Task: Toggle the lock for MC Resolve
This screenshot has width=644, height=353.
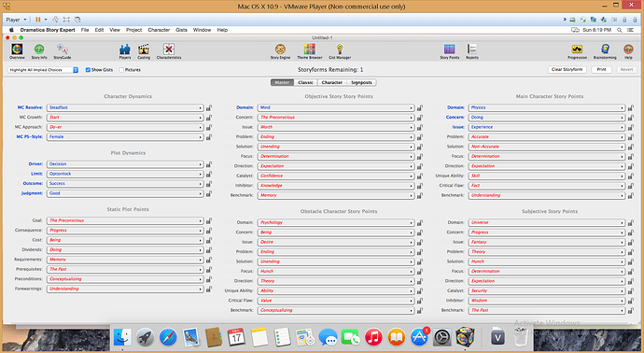Action: (x=209, y=107)
